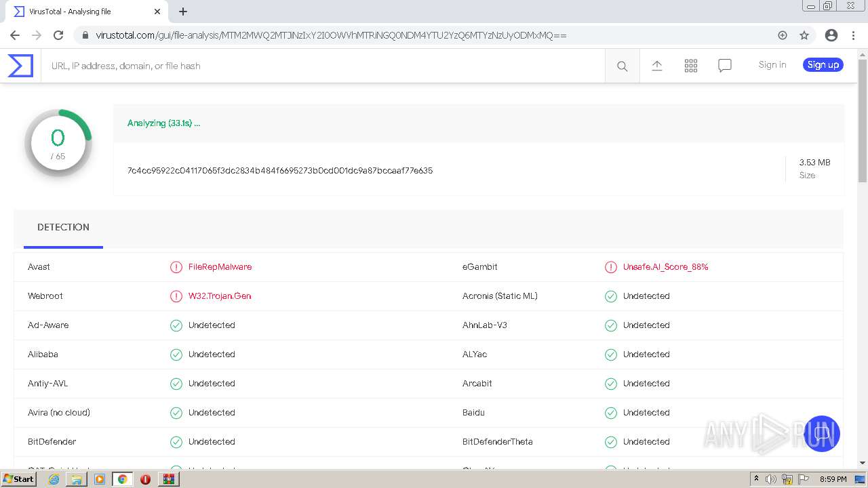868x488 pixels.
Task: Click the Unsafe.AI_Score_88% result
Action: pos(666,267)
